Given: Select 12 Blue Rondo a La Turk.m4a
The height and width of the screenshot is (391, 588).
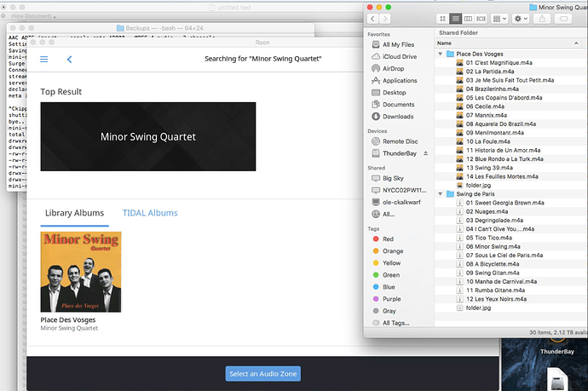Looking at the screenshot, I should point(511,159).
